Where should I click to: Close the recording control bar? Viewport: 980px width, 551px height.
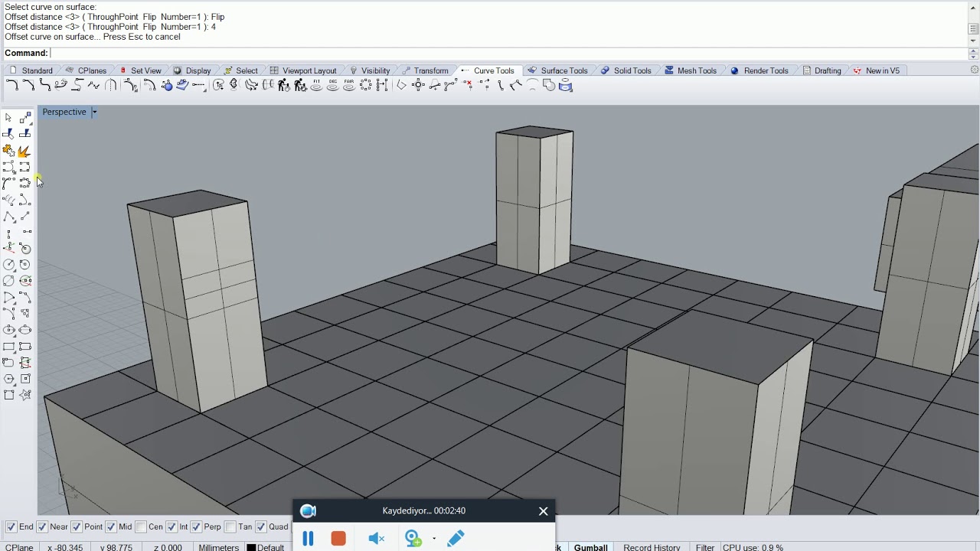pyautogui.click(x=544, y=511)
